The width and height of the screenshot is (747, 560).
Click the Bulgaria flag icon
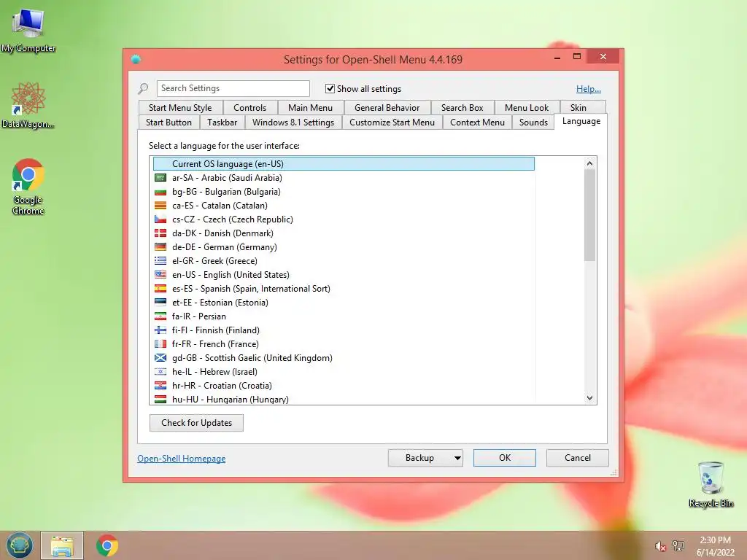click(x=160, y=192)
